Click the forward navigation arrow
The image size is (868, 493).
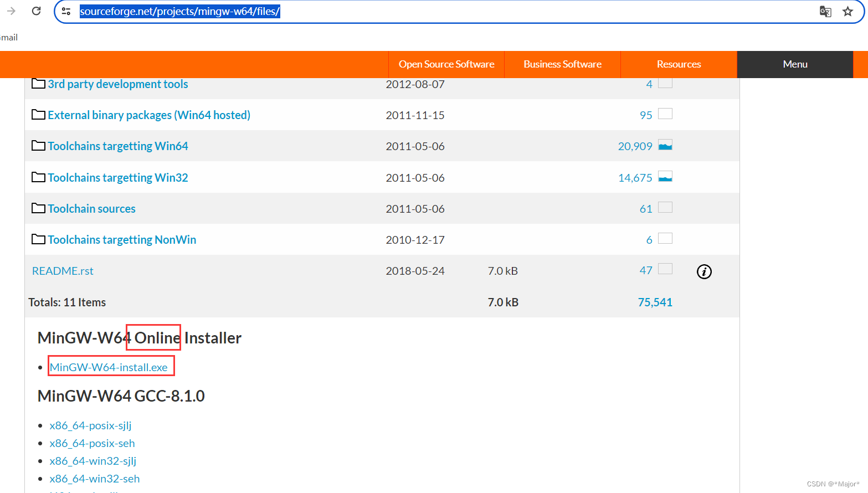11,11
